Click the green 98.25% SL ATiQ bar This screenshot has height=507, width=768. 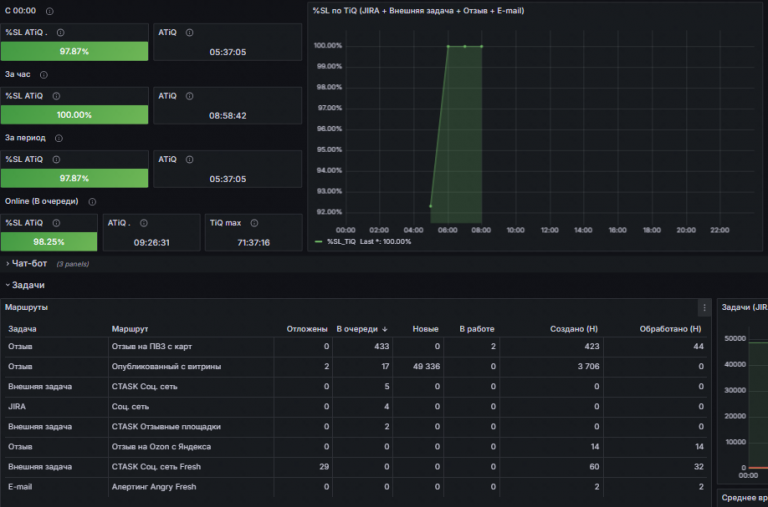pyautogui.click(x=49, y=241)
